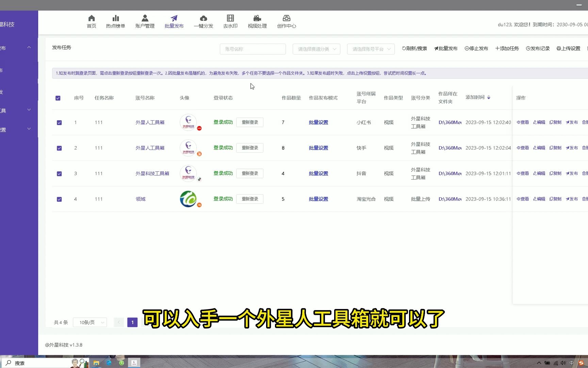The image size is (588, 368).
Task: Click 重新登录 in 快手 row
Action: click(250, 148)
